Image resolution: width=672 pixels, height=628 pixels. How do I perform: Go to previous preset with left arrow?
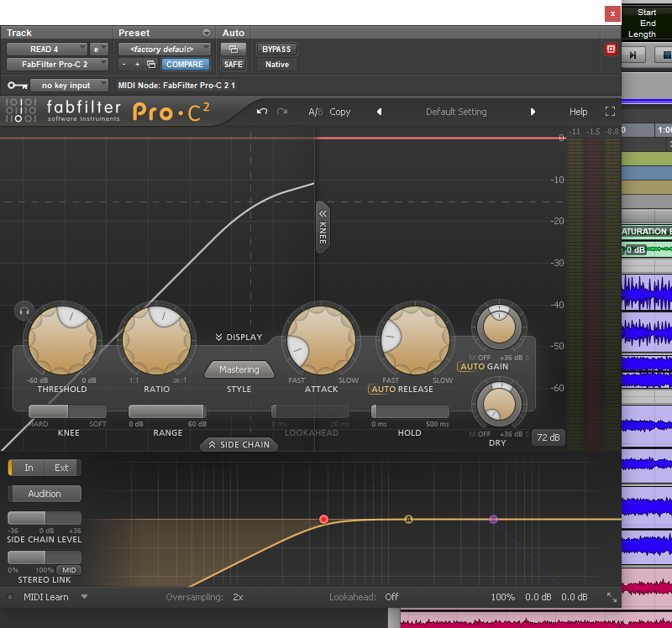[x=379, y=112]
